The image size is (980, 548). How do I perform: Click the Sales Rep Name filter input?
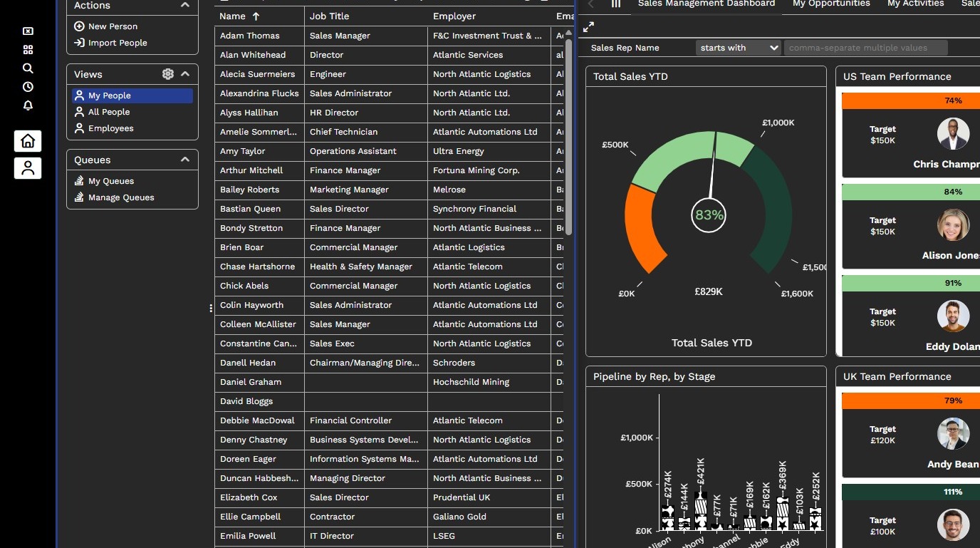[x=865, y=48]
